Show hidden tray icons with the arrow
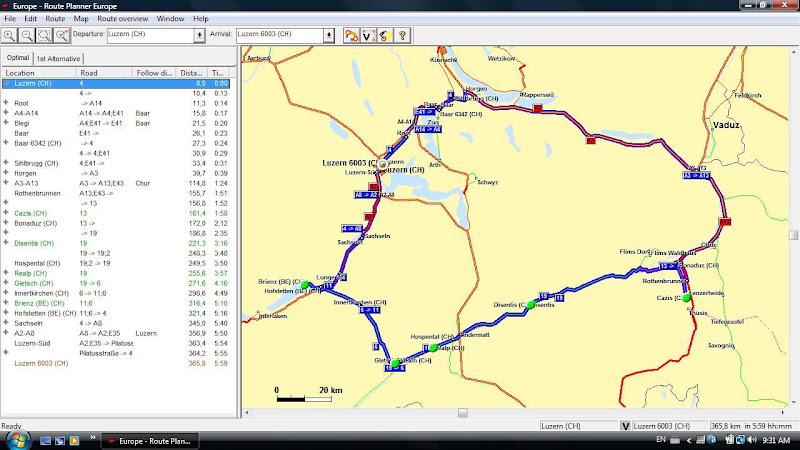Viewport: 800px width, 450px height. (689, 440)
